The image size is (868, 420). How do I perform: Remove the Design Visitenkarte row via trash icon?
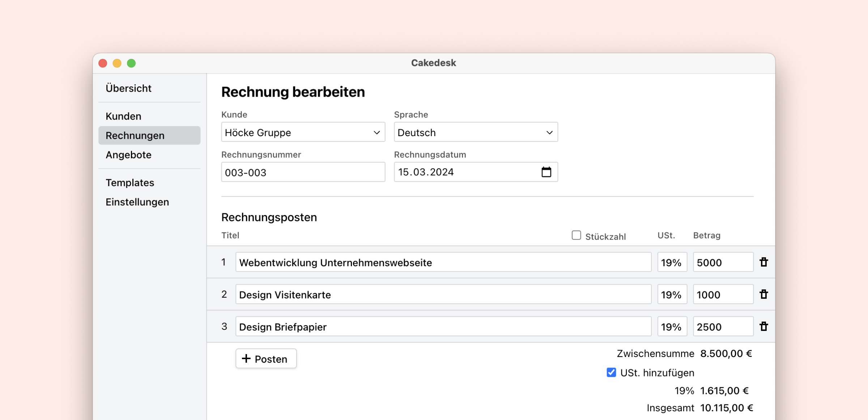coord(765,294)
